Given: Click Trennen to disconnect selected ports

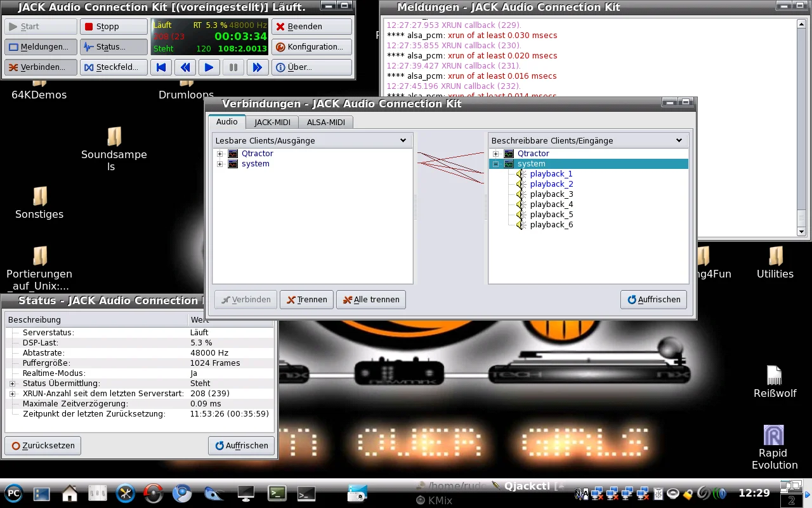Looking at the screenshot, I should coord(306,300).
